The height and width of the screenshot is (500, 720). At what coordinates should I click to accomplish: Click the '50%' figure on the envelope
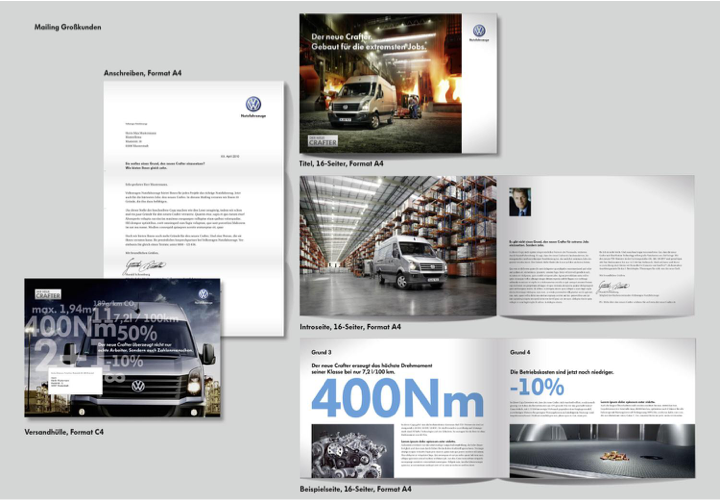click(x=137, y=334)
